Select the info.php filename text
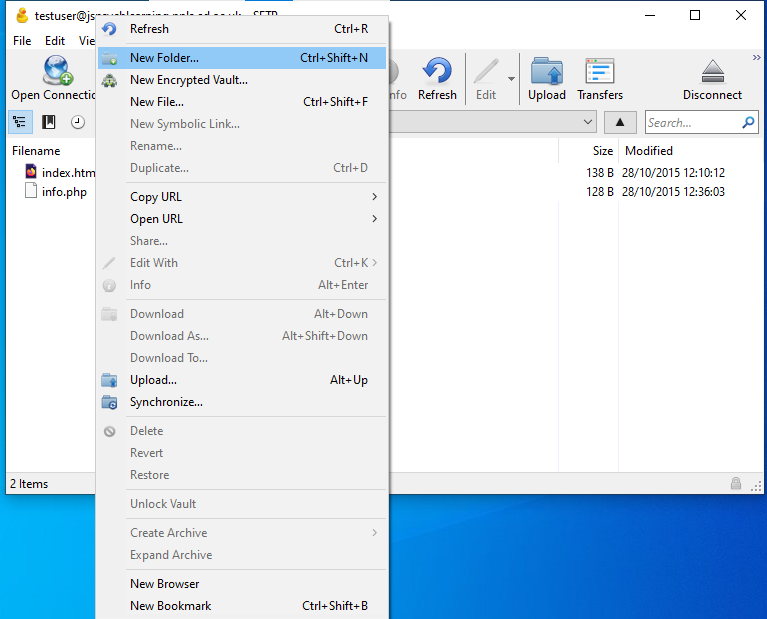767x619 pixels. click(x=64, y=192)
